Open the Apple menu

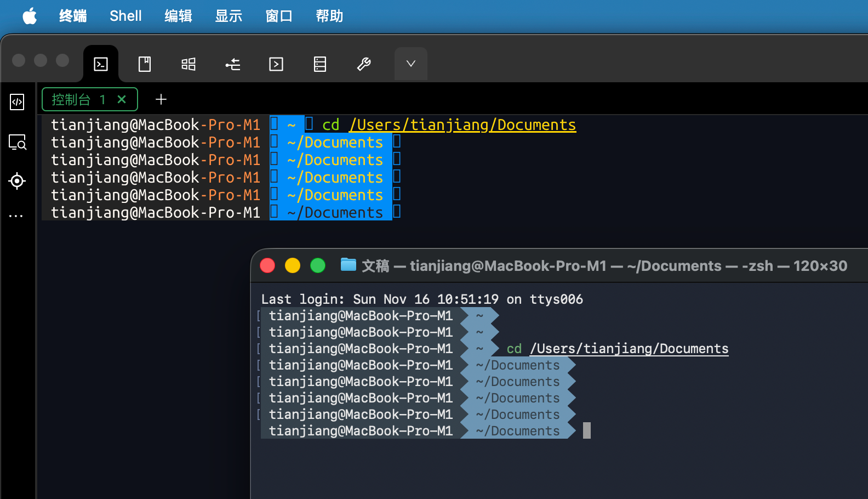30,16
